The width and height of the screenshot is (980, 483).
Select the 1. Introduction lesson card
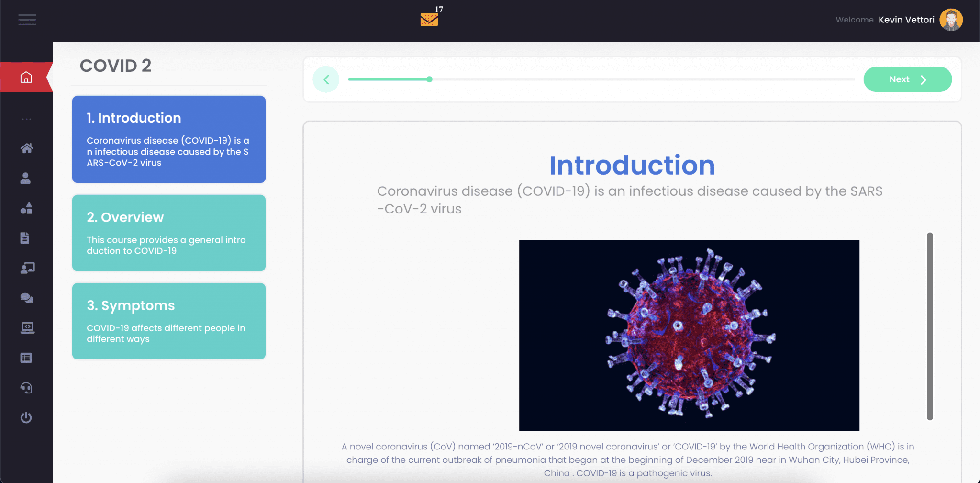(168, 139)
